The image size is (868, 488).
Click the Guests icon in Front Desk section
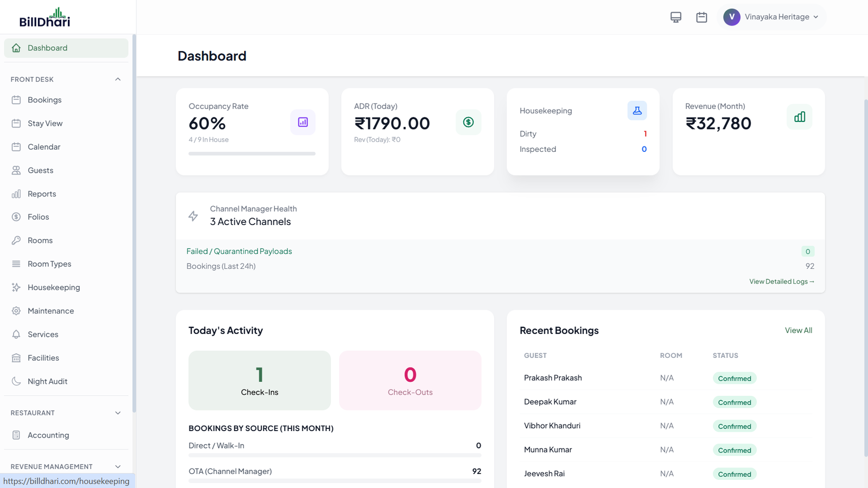point(17,170)
